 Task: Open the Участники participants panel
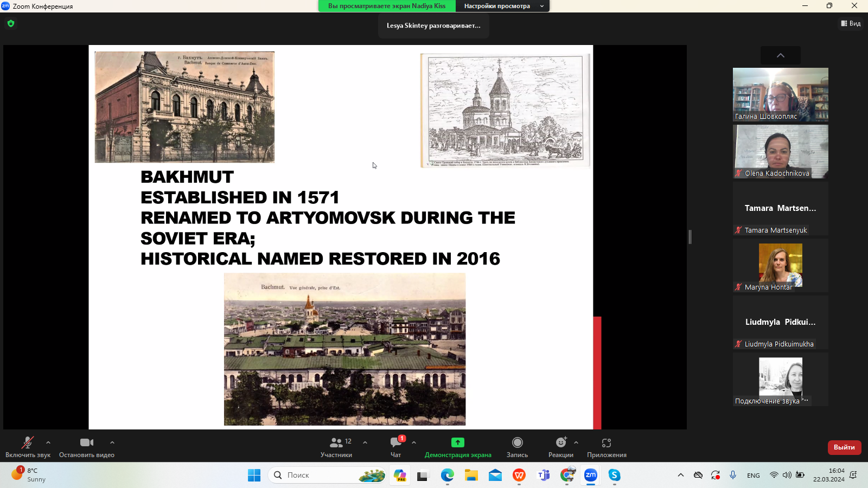coord(336,447)
